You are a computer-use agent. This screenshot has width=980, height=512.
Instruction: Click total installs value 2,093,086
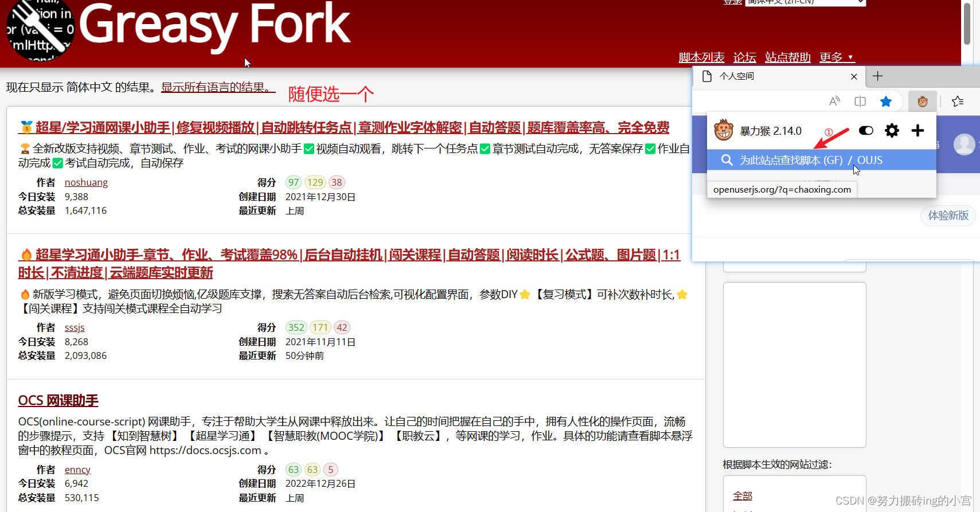click(x=85, y=355)
